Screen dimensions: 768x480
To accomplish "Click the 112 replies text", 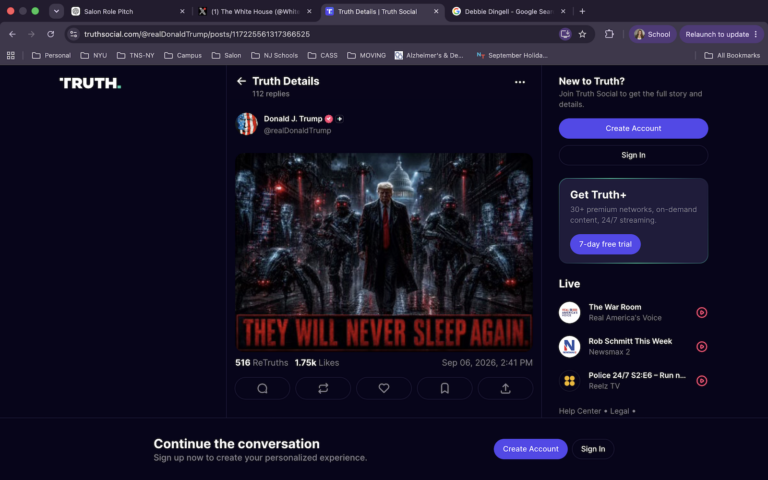I will click(271, 94).
